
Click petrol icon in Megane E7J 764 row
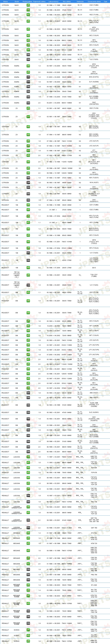pyautogui.click(x=28, y=533)
